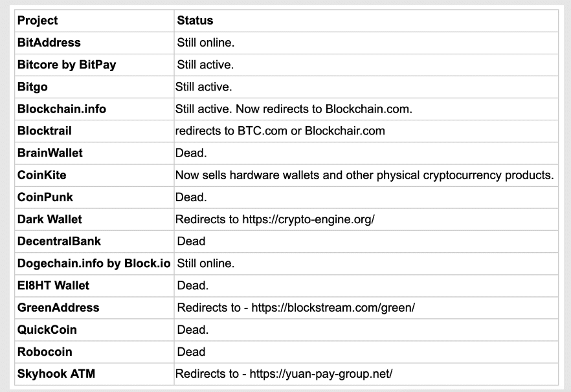The image size is (571, 392).
Task: Click the DecentralBank project cell
Action: coord(59,241)
